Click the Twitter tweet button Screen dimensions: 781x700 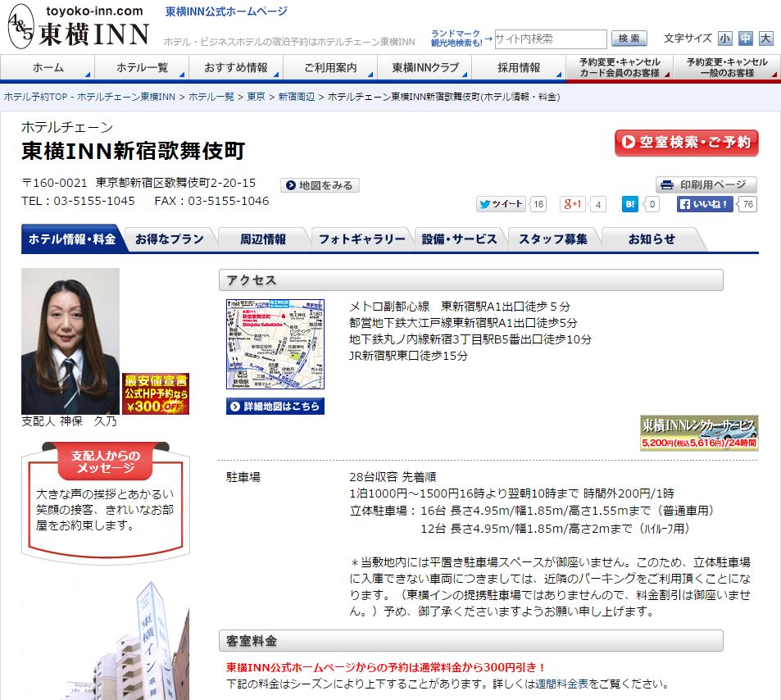[x=501, y=204]
